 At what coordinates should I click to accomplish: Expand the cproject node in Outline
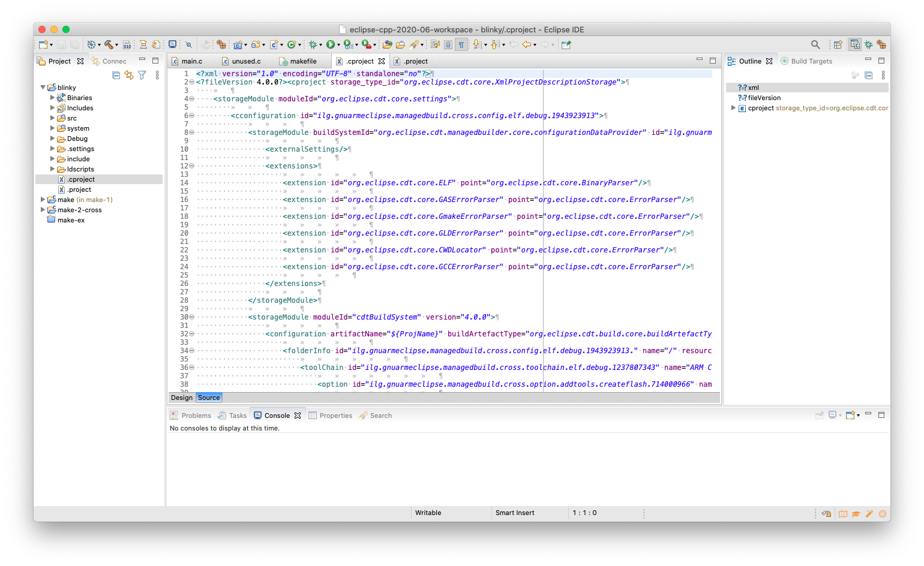pos(733,108)
